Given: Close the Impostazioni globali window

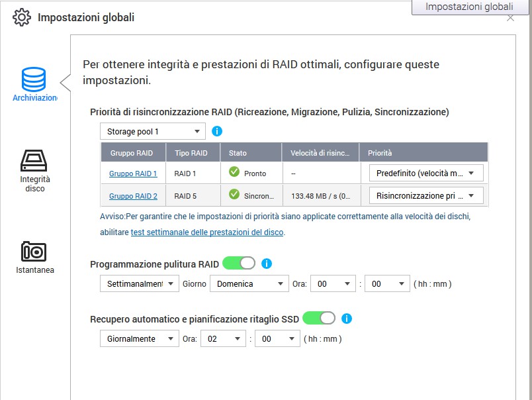Looking at the screenshot, I should tap(510, 18).
